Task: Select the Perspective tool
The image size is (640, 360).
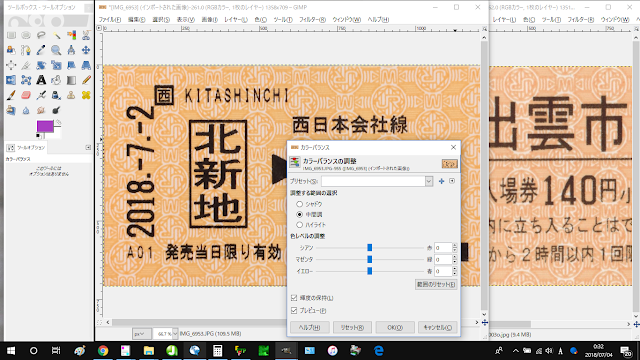Action: [x=86, y=65]
